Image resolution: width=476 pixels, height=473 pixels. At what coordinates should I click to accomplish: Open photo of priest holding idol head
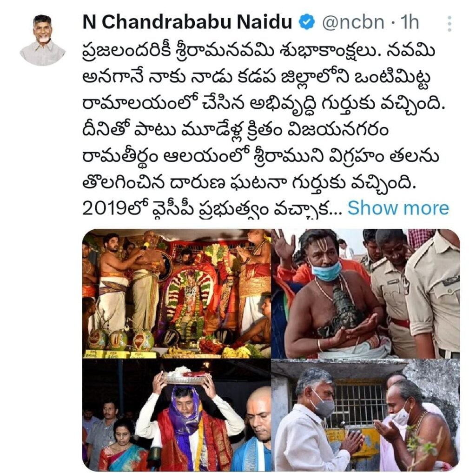(365, 293)
